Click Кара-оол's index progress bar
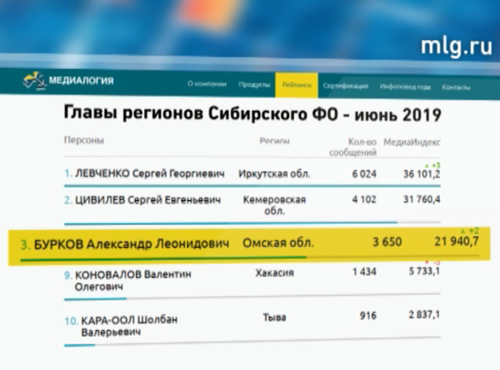This screenshot has width=500, height=370. [80, 345]
